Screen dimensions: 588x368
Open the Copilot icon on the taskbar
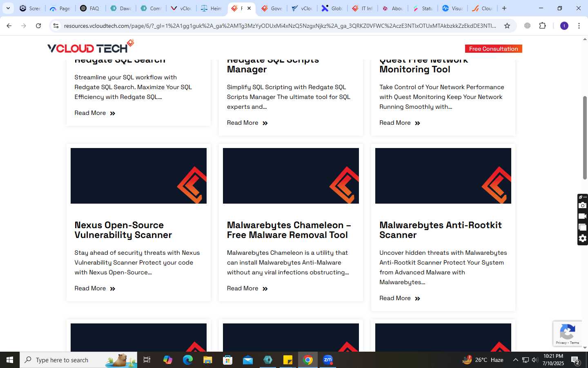coord(167,360)
